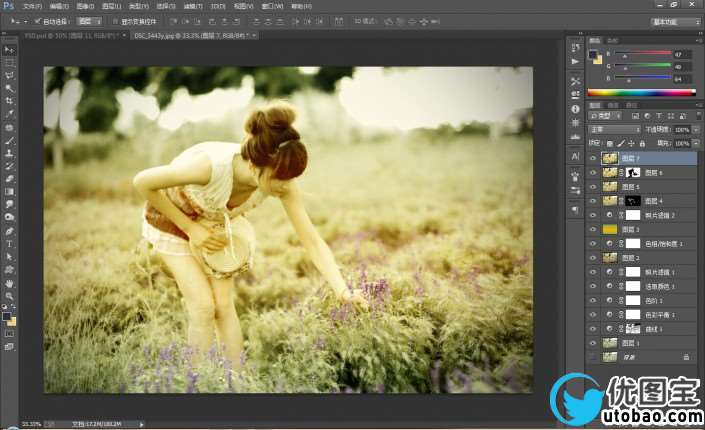The width and height of the screenshot is (705, 430).
Task: Open the blend mode 正常 dropdown
Action: 615,130
